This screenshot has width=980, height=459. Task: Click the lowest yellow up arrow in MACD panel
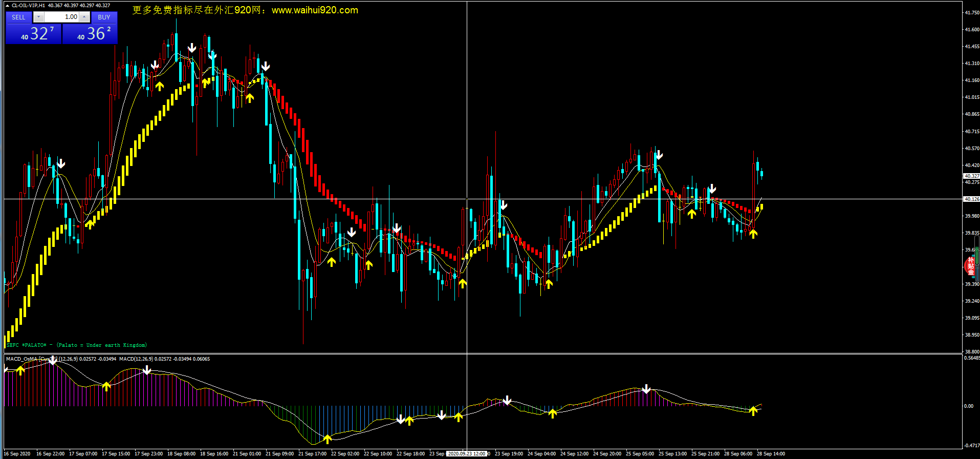[328, 439]
